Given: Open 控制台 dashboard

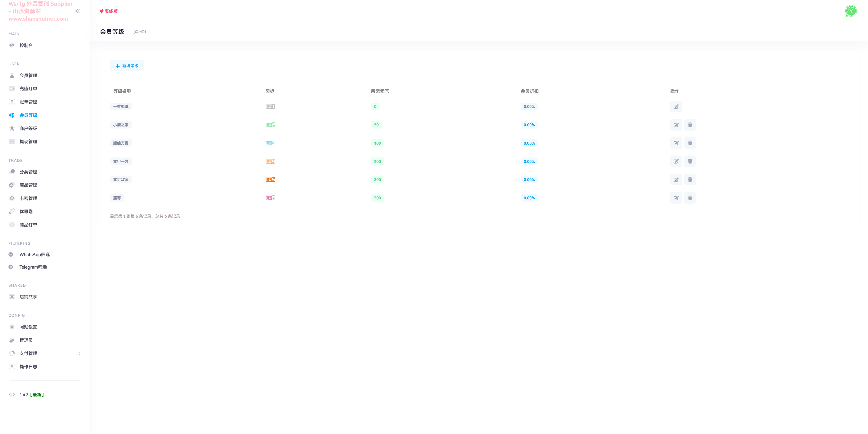Looking at the screenshot, I should pyautogui.click(x=26, y=45).
